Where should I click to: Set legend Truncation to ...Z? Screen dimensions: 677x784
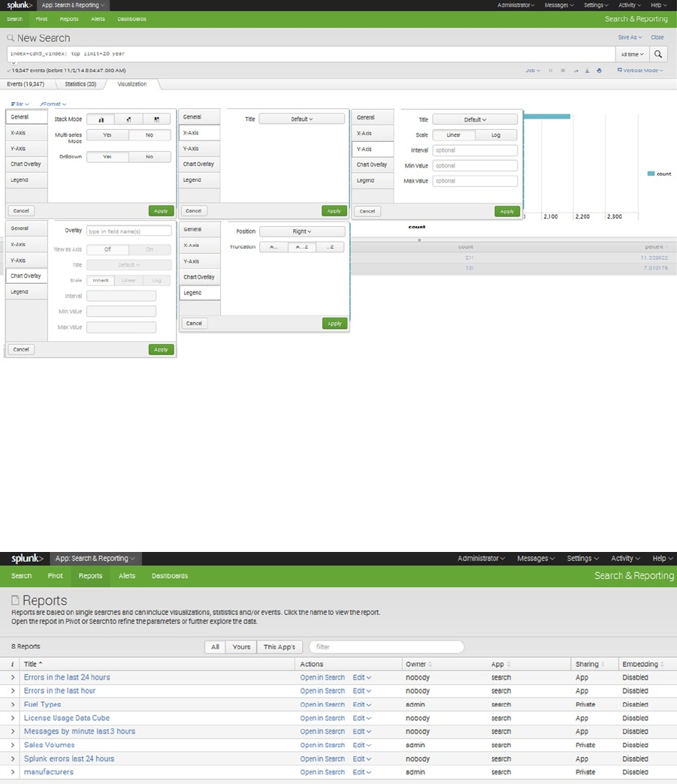[x=330, y=247]
